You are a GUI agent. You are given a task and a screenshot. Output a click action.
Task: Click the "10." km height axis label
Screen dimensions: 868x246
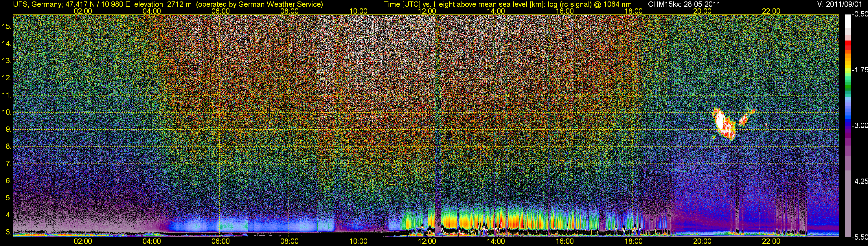[7, 113]
